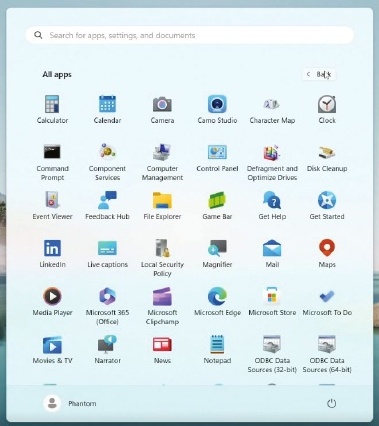Open the Calendar app

[107, 109]
